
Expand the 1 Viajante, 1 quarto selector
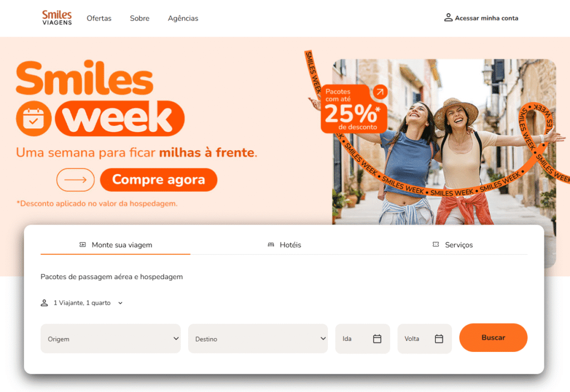pos(82,302)
